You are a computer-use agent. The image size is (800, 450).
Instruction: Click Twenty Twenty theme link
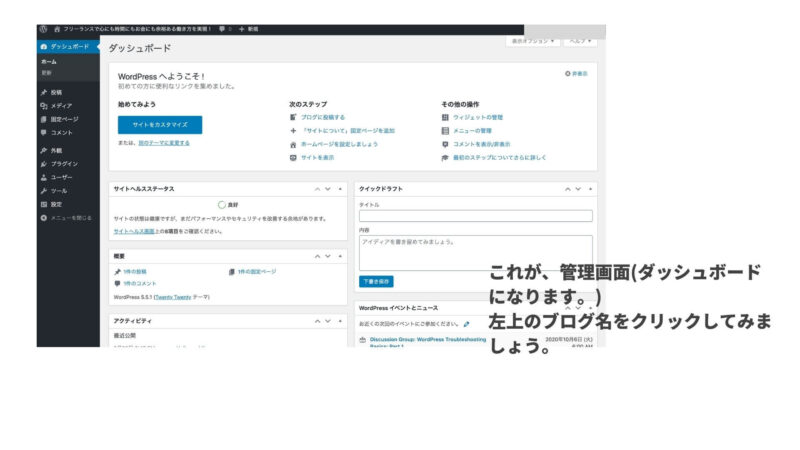pos(173,297)
